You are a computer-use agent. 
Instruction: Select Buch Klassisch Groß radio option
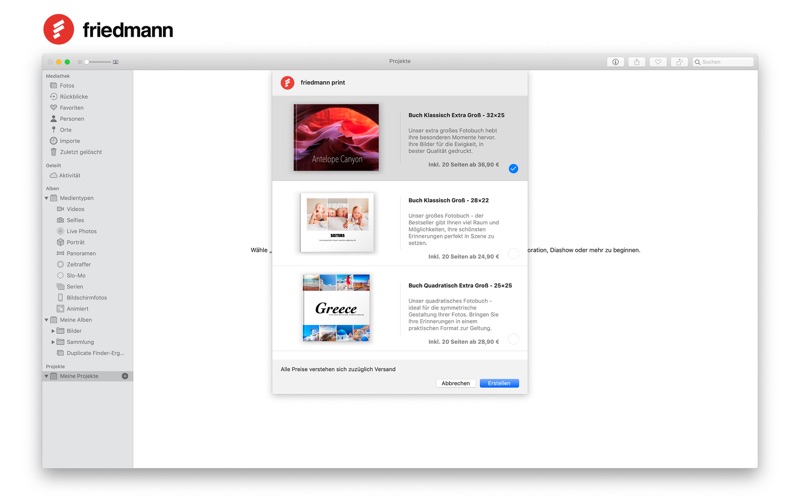click(513, 254)
